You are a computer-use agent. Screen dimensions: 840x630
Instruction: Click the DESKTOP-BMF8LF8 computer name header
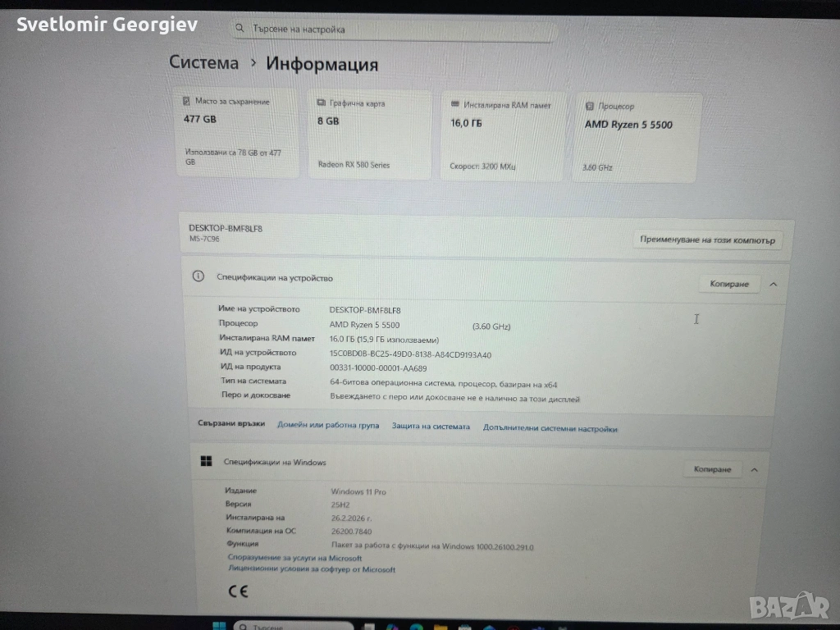coord(226,228)
